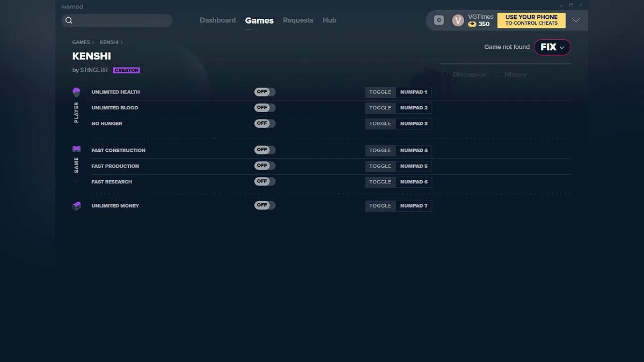Image resolution: width=644 pixels, height=362 pixels.
Task: Click the money category cube icon
Action: (77, 206)
